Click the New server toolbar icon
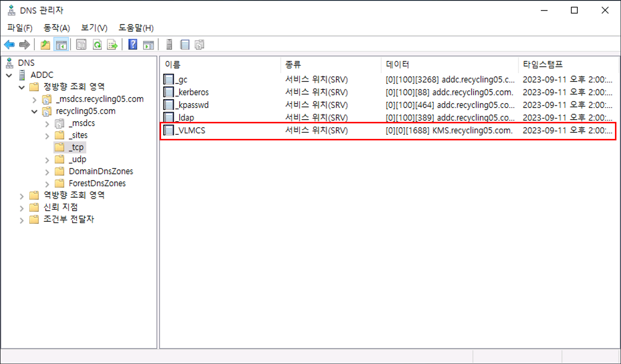The width and height of the screenshot is (621, 364). coord(169,45)
